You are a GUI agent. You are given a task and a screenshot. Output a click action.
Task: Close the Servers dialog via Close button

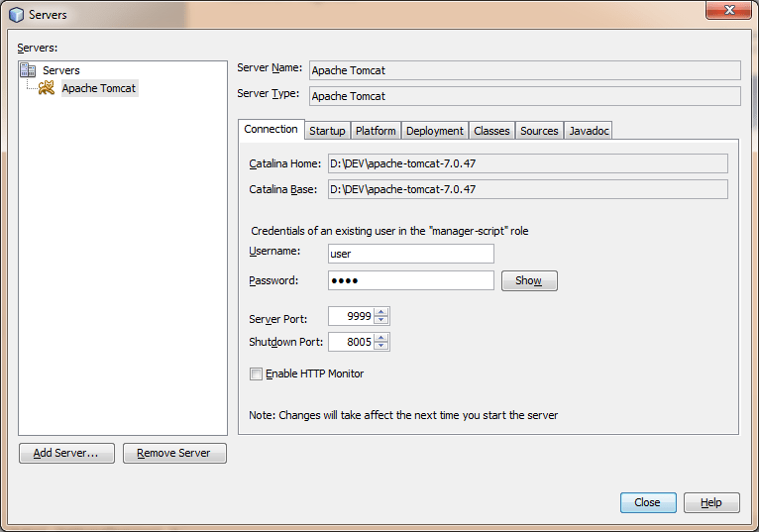click(x=648, y=502)
